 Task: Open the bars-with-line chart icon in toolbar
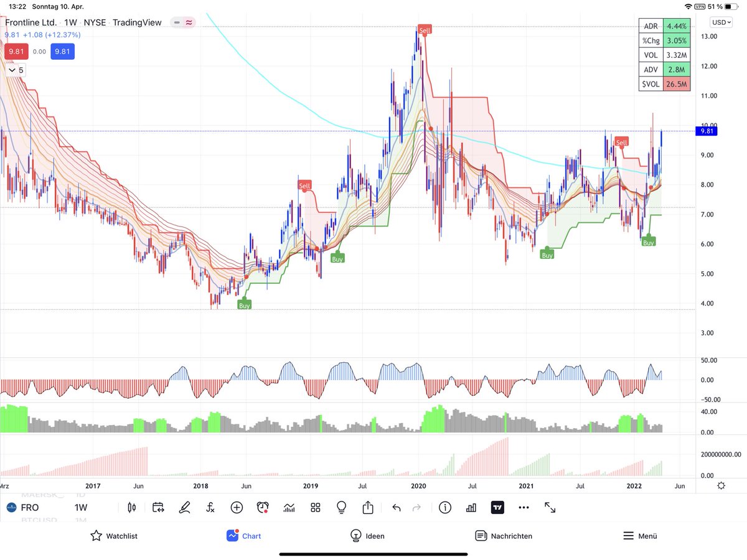tap(289, 508)
